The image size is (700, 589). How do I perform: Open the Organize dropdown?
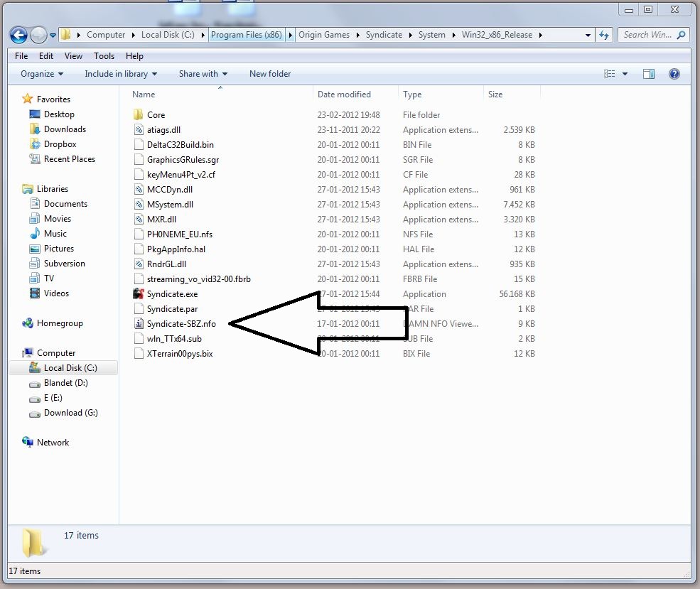tap(42, 74)
